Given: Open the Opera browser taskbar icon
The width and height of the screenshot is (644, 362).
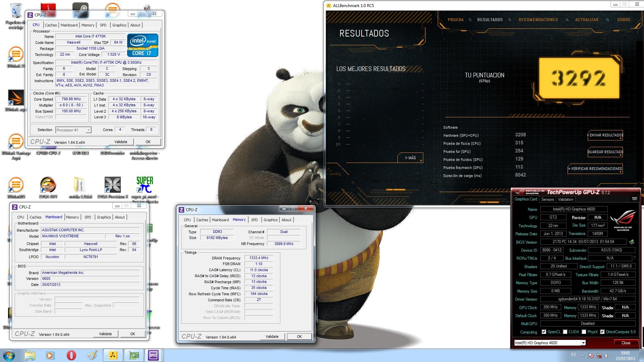Looking at the screenshot, I should 71,355.
